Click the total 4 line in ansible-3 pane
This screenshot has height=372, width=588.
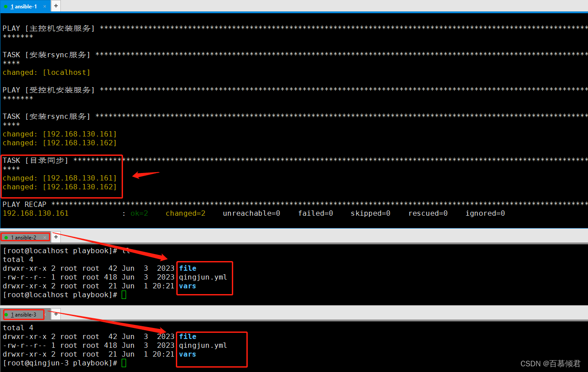[18, 328]
